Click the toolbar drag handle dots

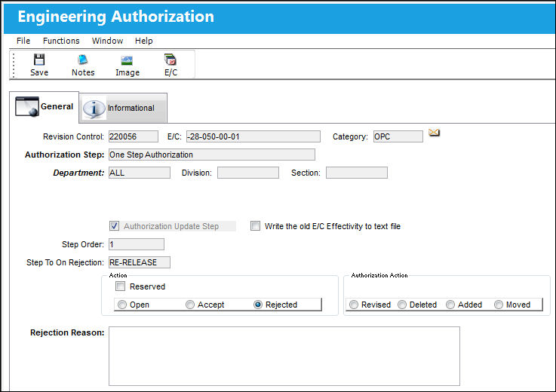[14, 65]
